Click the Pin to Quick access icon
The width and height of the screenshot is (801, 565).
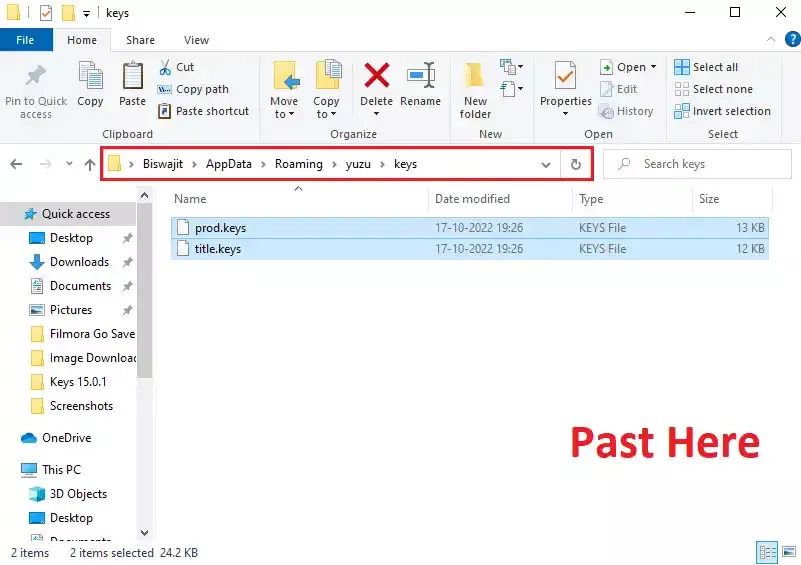click(x=36, y=76)
